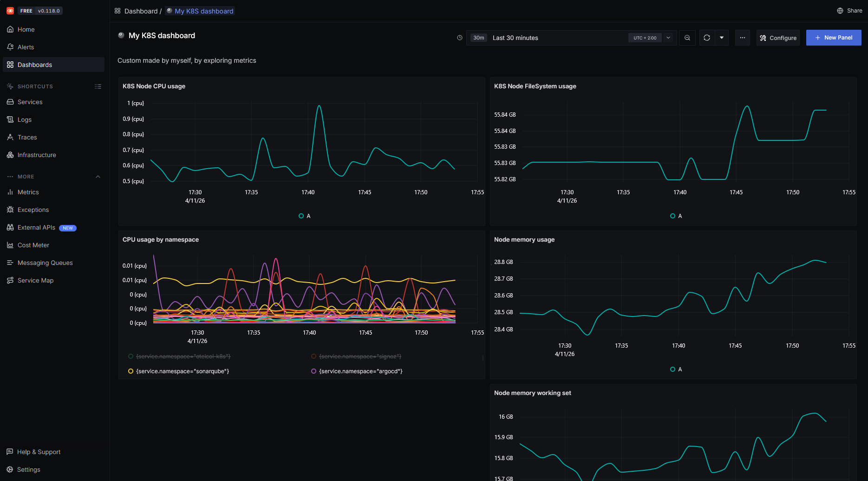
Task: Open Metrics from the sidebar icon
Action: [x=10, y=192]
